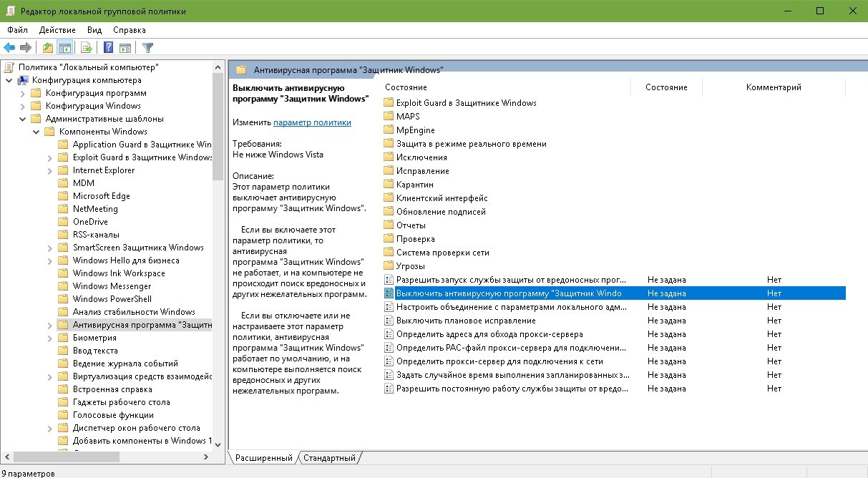Open the 'Обновление подписей' folder

441,211
